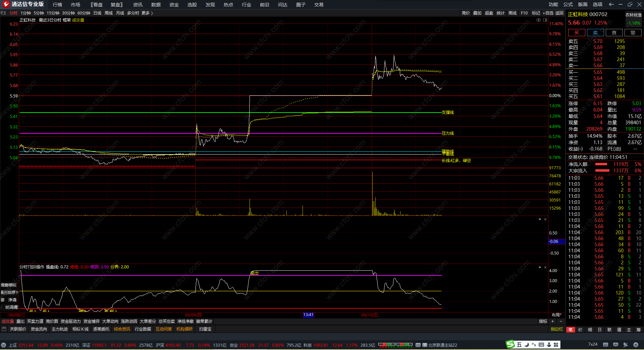Click the back arrow icon in title bar
The height and width of the screenshot is (350, 644).
click(x=611, y=4)
